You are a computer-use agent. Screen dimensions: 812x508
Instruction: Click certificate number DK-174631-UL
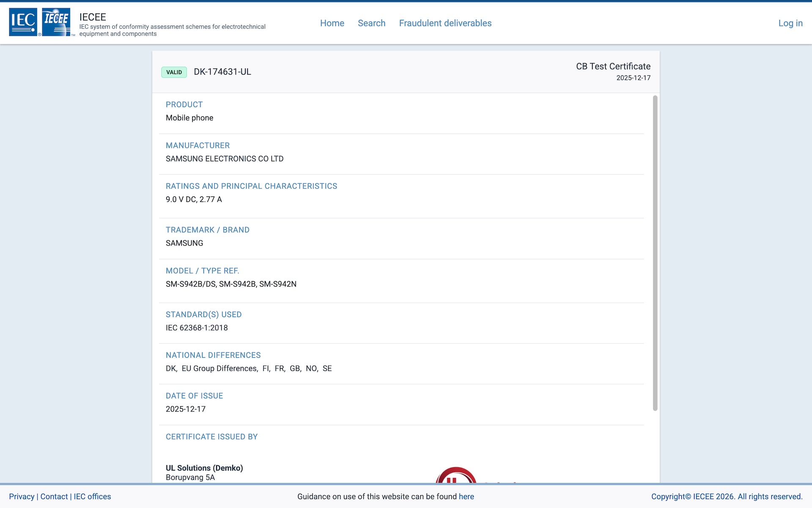(x=222, y=72)
